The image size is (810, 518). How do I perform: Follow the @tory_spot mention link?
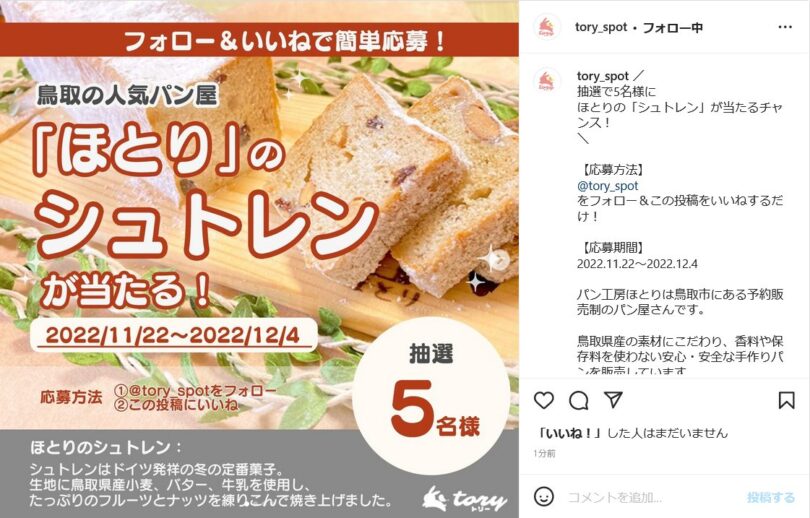pyautogui.click(x=608, y=185)
